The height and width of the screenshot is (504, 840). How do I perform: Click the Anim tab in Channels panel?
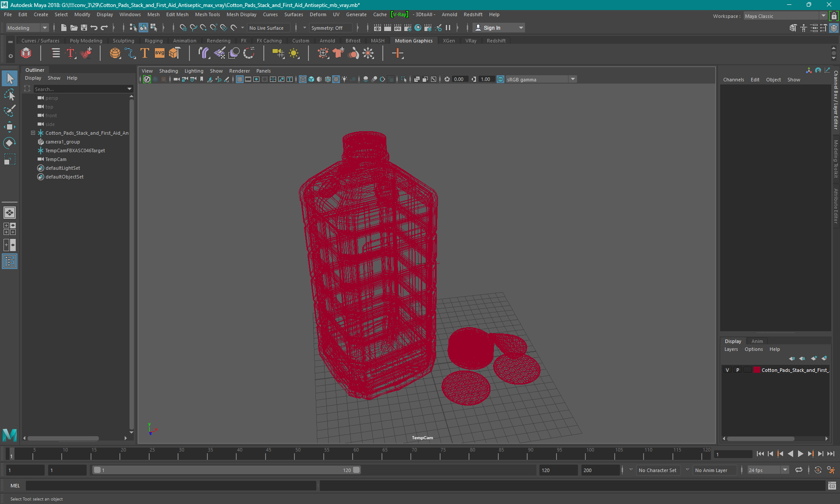click(x=756, y=340)
